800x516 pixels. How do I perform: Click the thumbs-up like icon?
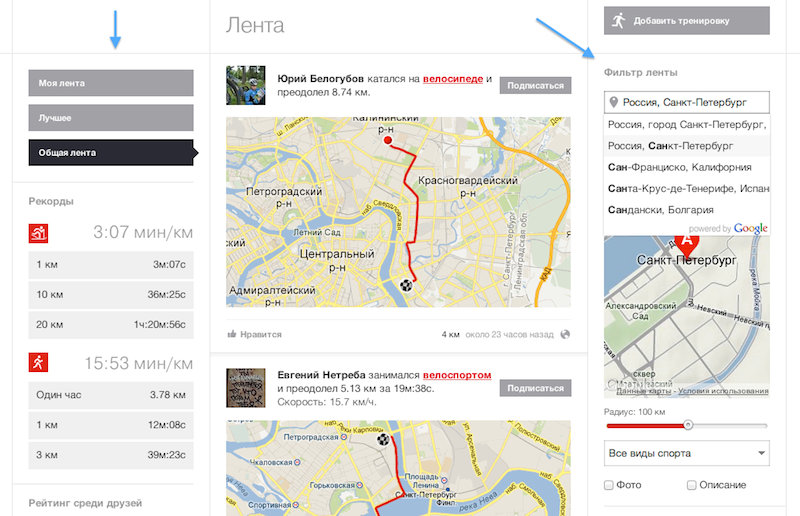232,335
